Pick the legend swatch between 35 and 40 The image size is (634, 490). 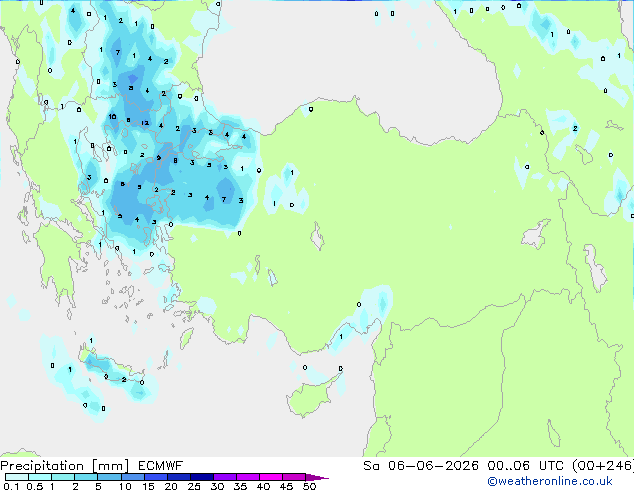(247, 477)
